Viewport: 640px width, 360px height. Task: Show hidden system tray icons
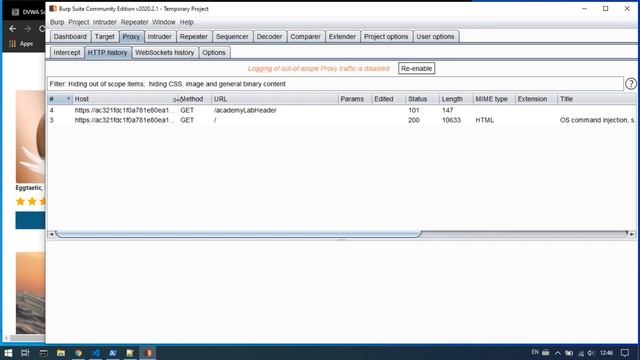coord(558,353)
